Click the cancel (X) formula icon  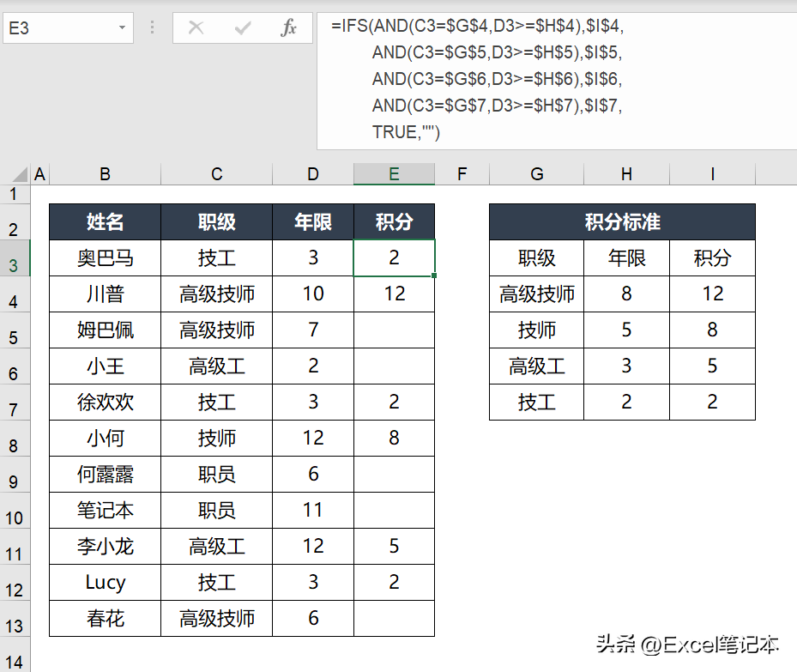(196, 27)
